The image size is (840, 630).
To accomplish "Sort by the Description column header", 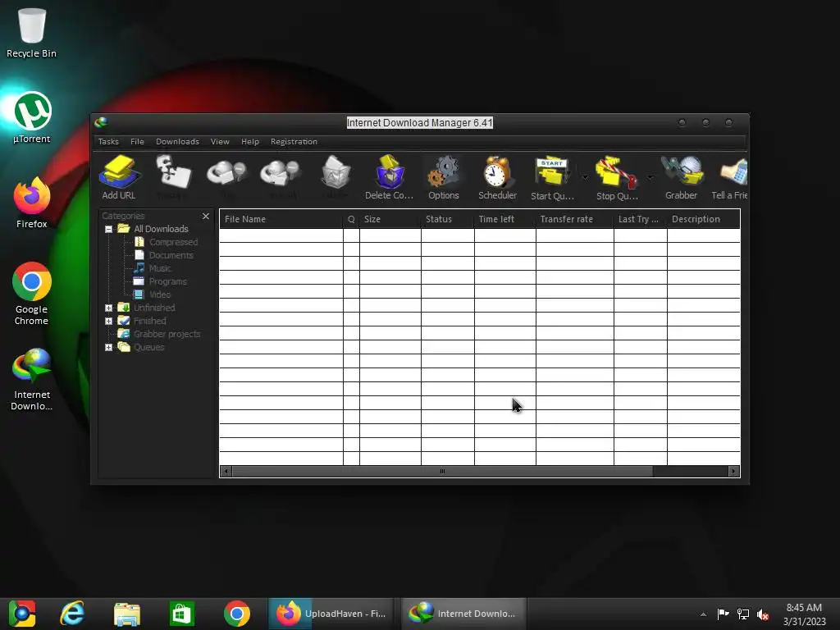I will tap(703, 219).
